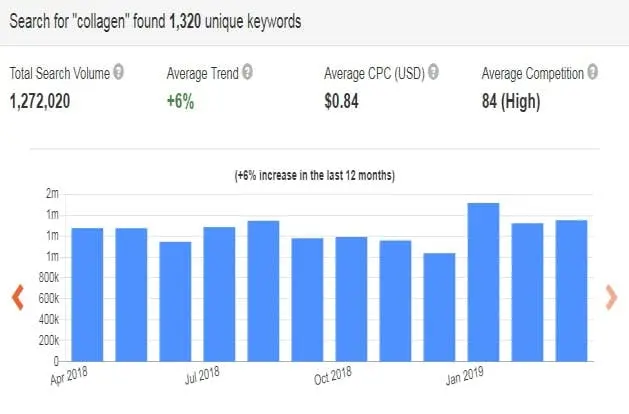
Task: Click the Oct 2018 bar
Action: (x=351, y=299)
